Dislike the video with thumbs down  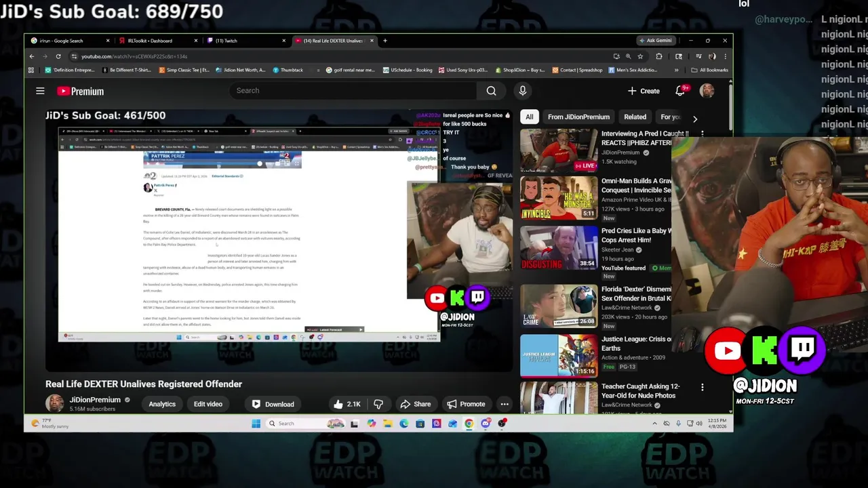click(x=378, y=404)
